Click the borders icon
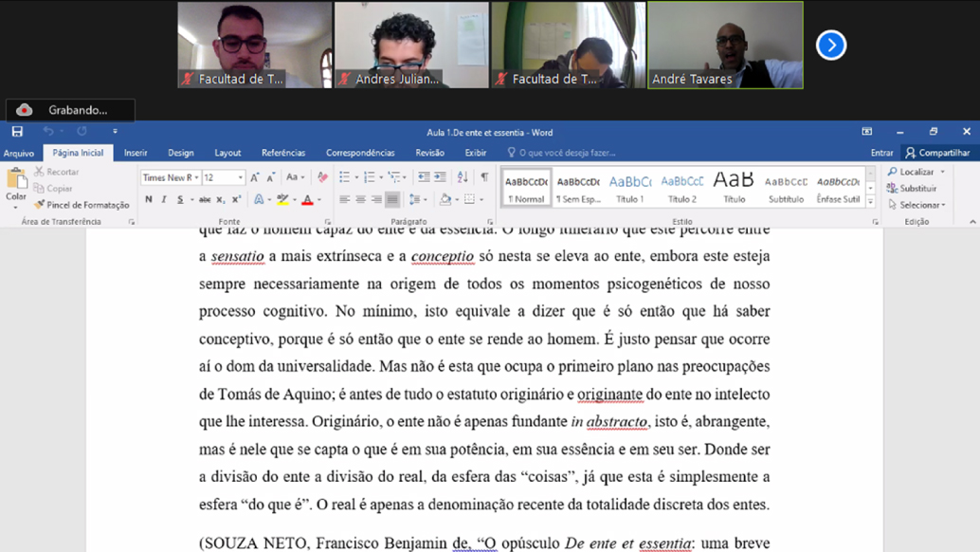Image resolution: width=980 pixels, height=552 pixels. (469, 199)
